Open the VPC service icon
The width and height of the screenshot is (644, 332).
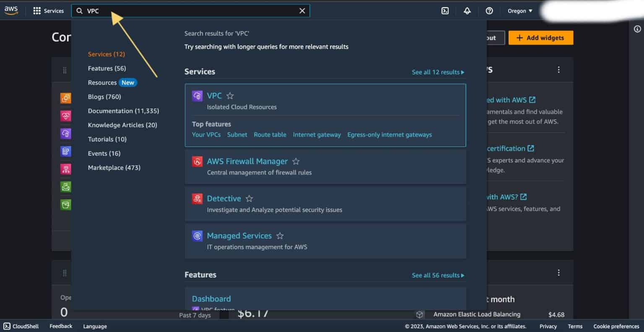point(197,96)
